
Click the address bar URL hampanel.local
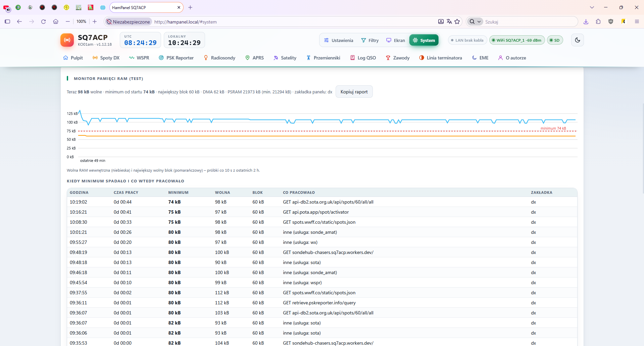tap(186, 22)
